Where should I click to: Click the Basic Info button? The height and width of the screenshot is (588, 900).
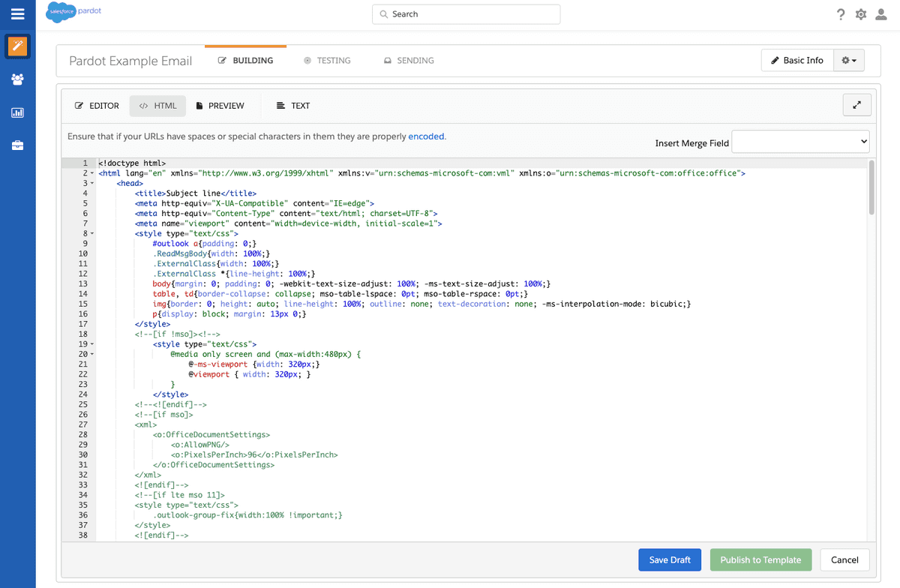coord(797,61)
